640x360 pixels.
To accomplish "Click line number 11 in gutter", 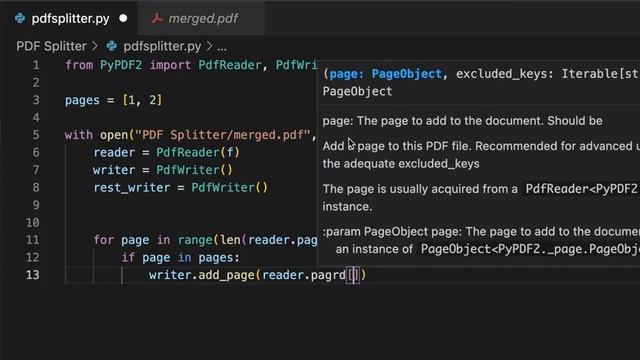I will pos(33,240).
